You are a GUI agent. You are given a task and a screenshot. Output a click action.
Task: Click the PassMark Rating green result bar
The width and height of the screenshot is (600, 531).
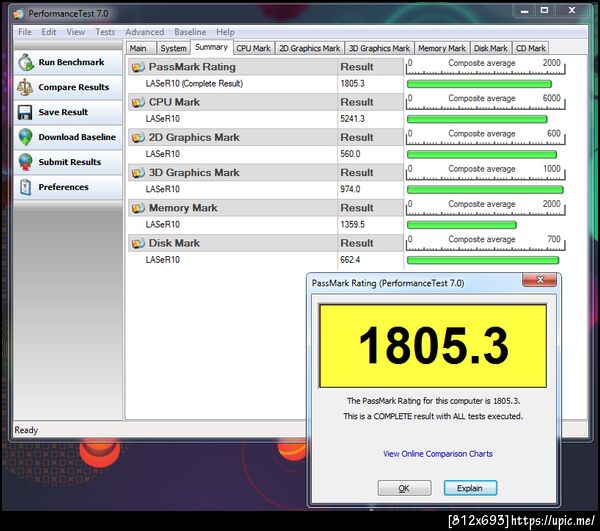pyautogui.click(x=479, y=84)
